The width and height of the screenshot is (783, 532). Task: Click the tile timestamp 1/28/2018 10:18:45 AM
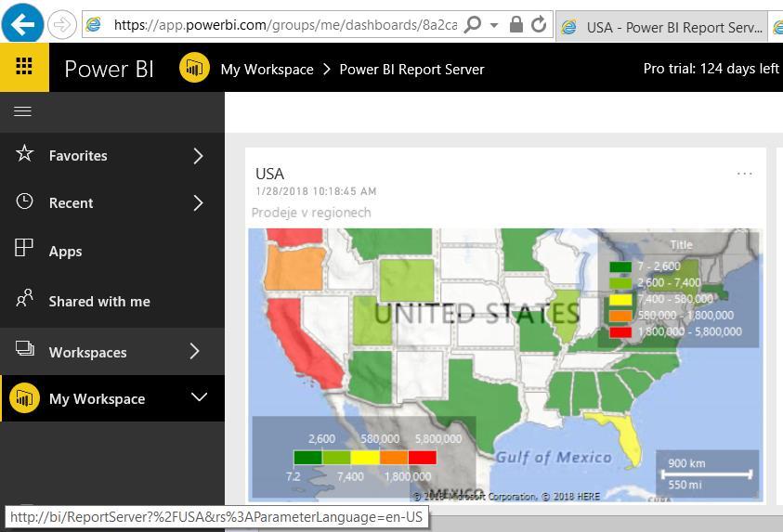(316, 191)
